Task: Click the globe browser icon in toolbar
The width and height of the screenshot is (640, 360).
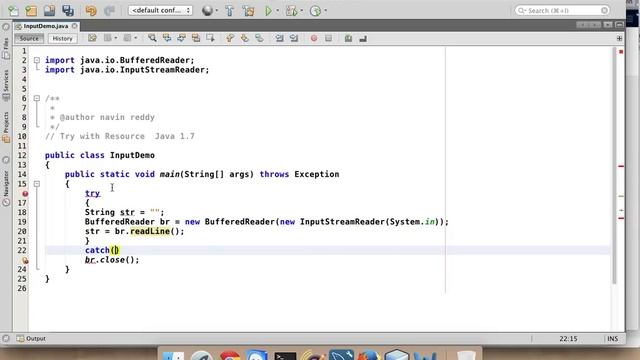Action: pos(207,11)
